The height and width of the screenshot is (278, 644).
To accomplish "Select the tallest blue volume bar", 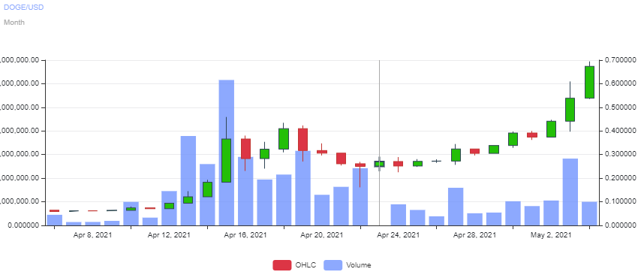I will [x=227, y=153].
